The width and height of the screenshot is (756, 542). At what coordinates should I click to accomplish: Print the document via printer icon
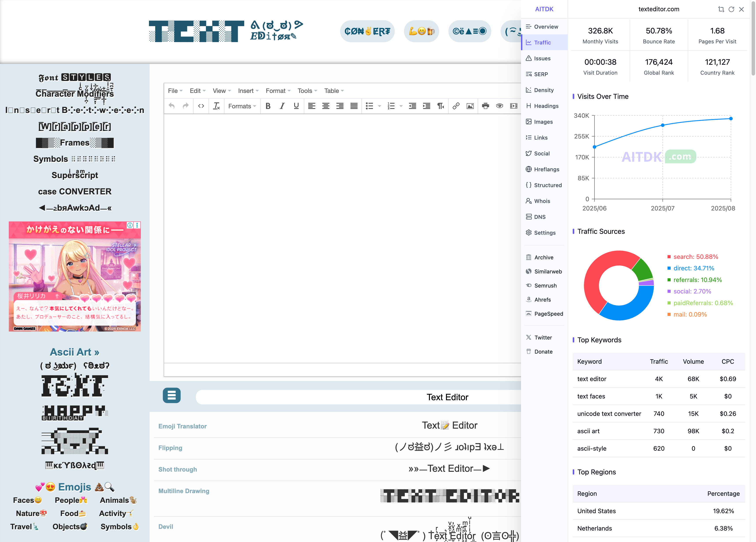click(485, 106)
